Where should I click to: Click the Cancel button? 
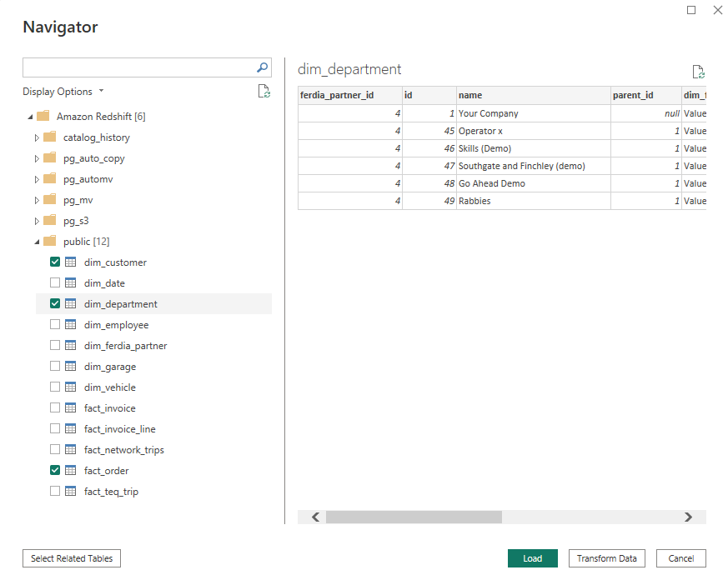pyautogui.click(x=681, y=558)
